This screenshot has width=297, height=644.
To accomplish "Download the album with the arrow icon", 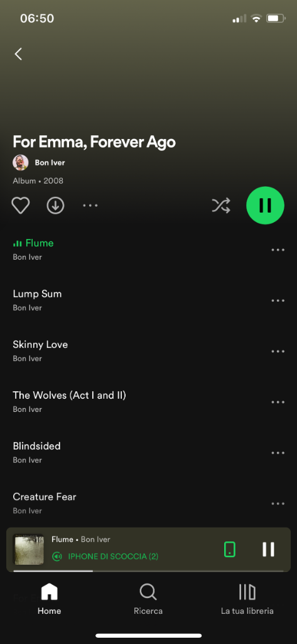I will 55,206.
